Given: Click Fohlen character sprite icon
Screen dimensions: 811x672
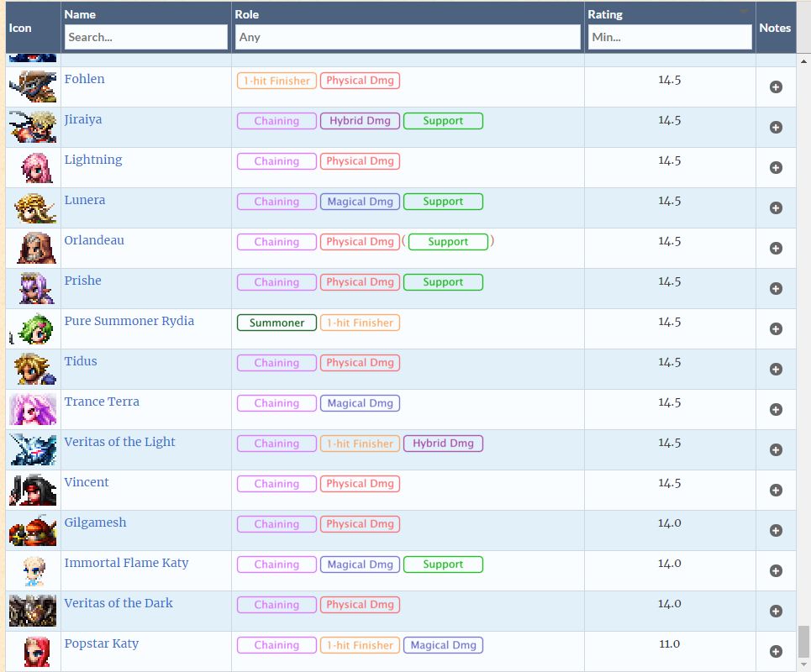Looking at the screenshot, I should [33, 87].
